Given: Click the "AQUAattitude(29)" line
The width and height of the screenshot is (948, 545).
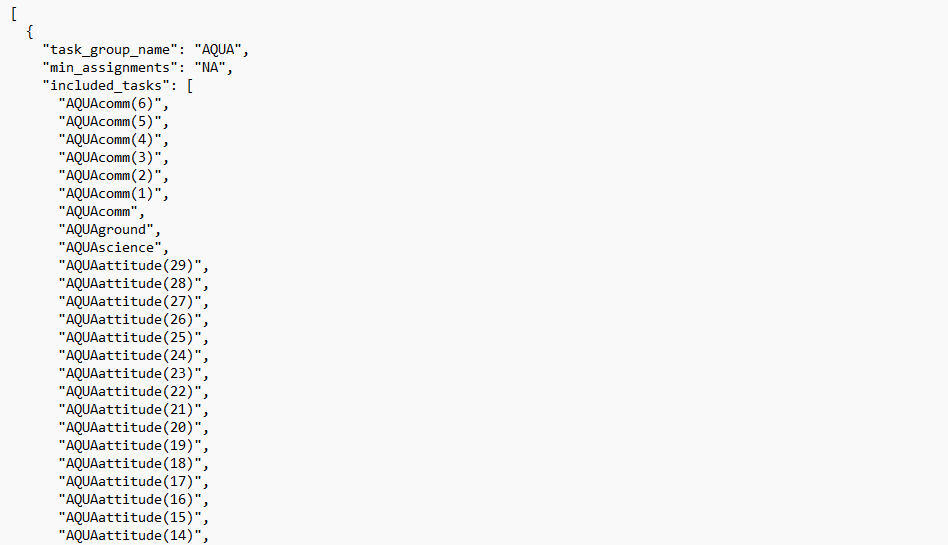Looking at the screenshot, I should tap(133, 265).
